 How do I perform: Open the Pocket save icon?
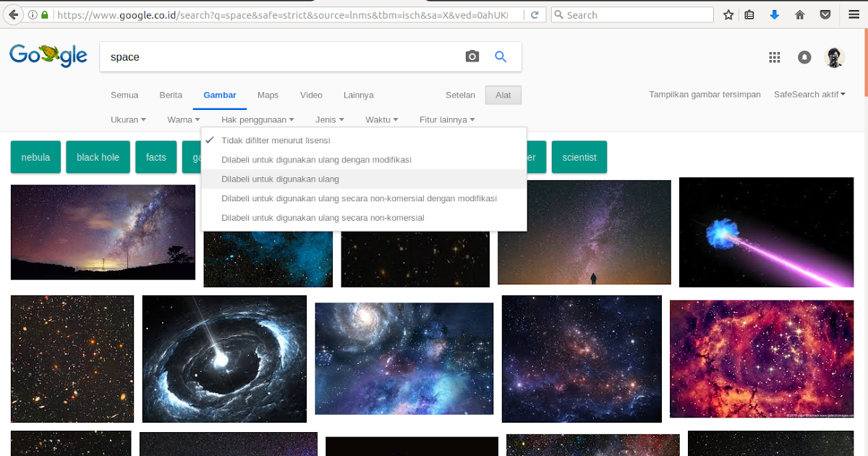coord(825,14)
